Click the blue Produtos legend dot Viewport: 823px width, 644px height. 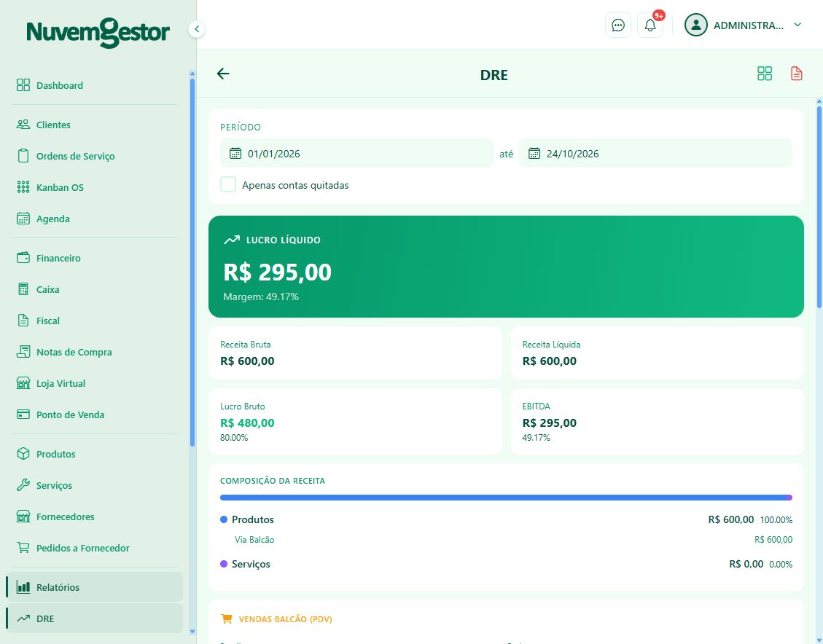(x=224, y=519)
